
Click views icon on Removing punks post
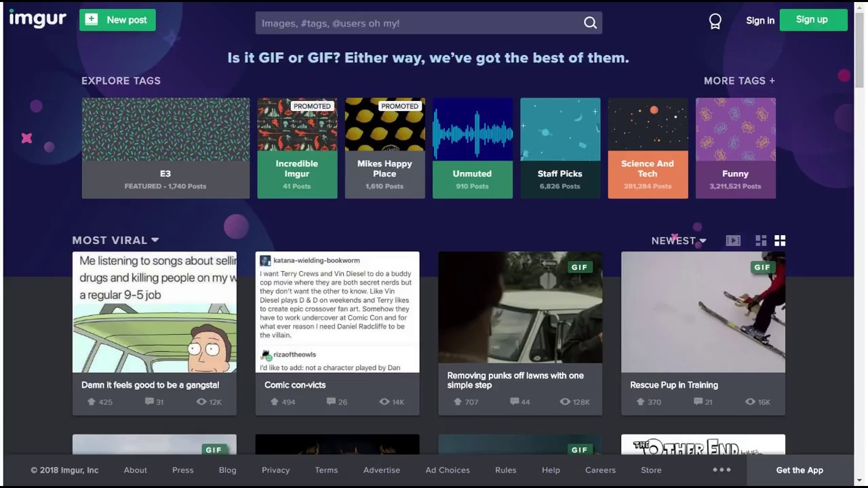tap(565, 402)
